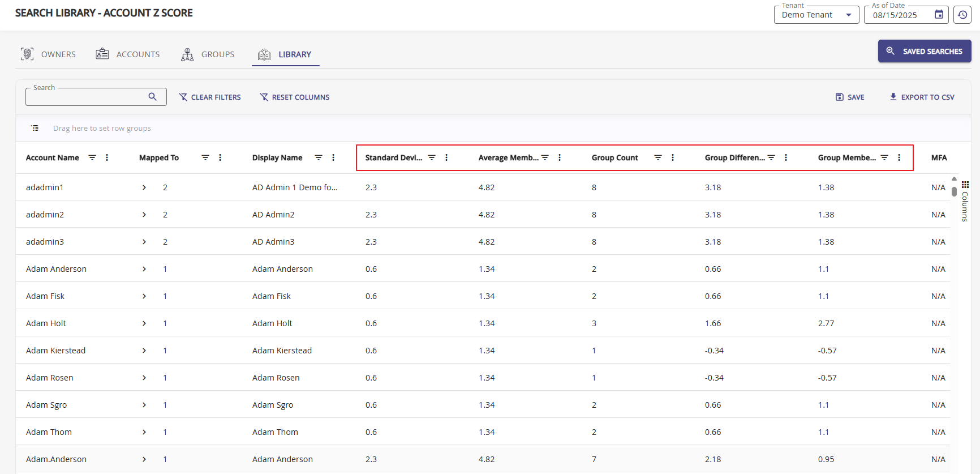Click the history clock icon beside the date
This screenshot has width=980, height=474.
pyautogui.click(x=962, y=15)
